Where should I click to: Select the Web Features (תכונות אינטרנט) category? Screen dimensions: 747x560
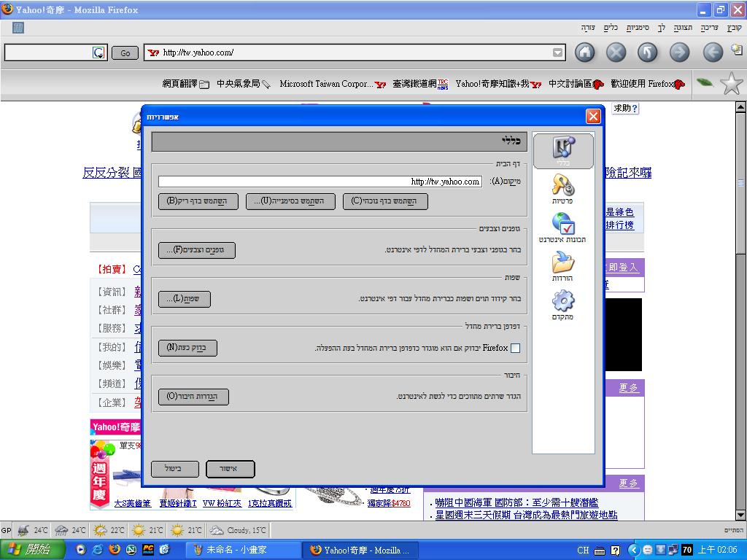(562, 227)
